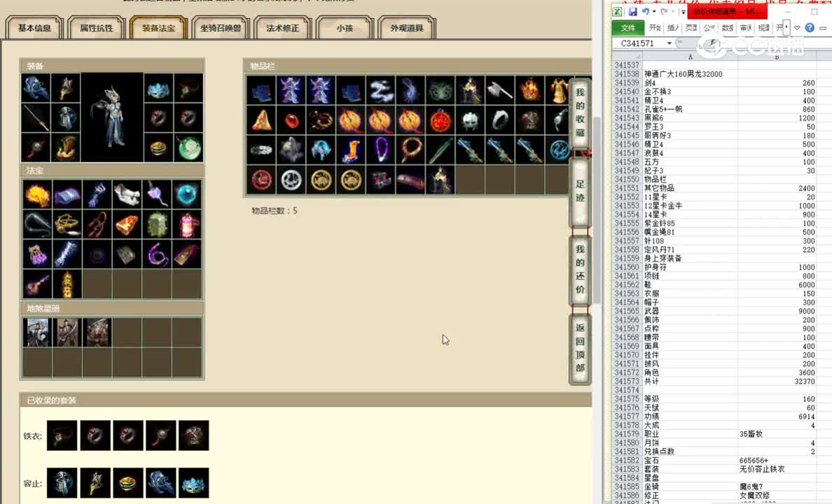Open the third 地煞星册 star portrait

click(97, 332)
